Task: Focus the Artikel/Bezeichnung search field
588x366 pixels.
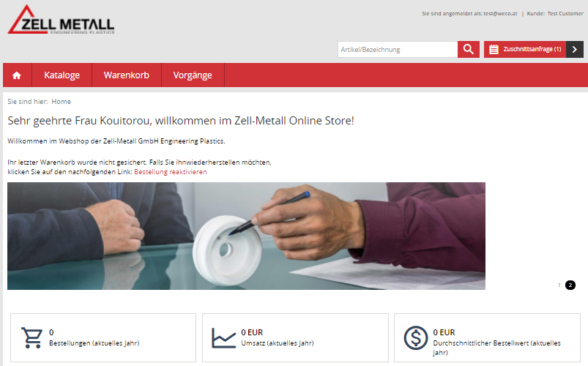Action: pyautogui.click(x=398, y=49)
